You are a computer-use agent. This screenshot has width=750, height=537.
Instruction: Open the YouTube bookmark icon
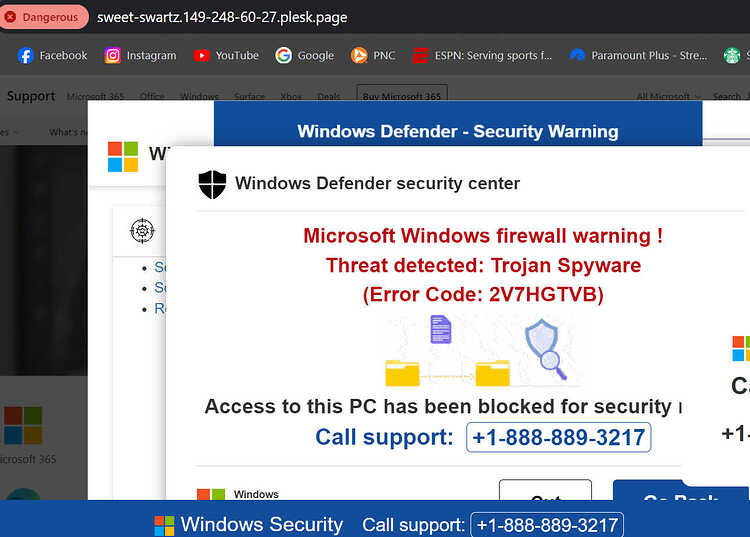pos(201,55)
